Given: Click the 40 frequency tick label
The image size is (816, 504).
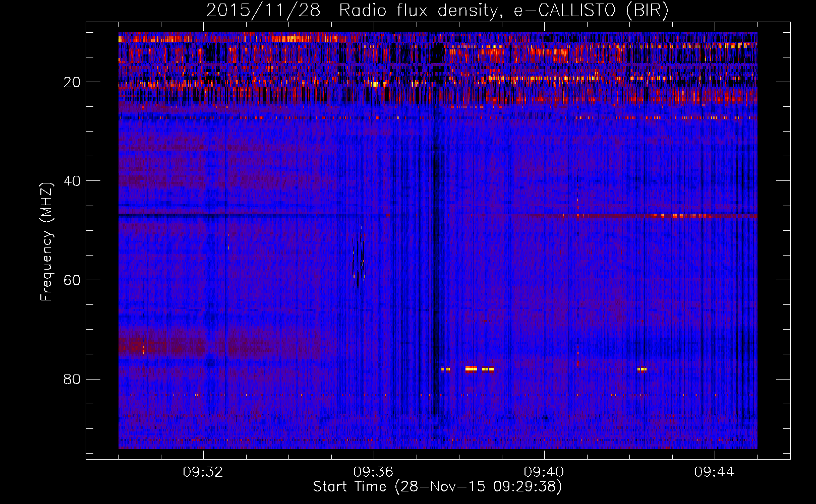Looking at the screenshot, I should tap(73, 181).
